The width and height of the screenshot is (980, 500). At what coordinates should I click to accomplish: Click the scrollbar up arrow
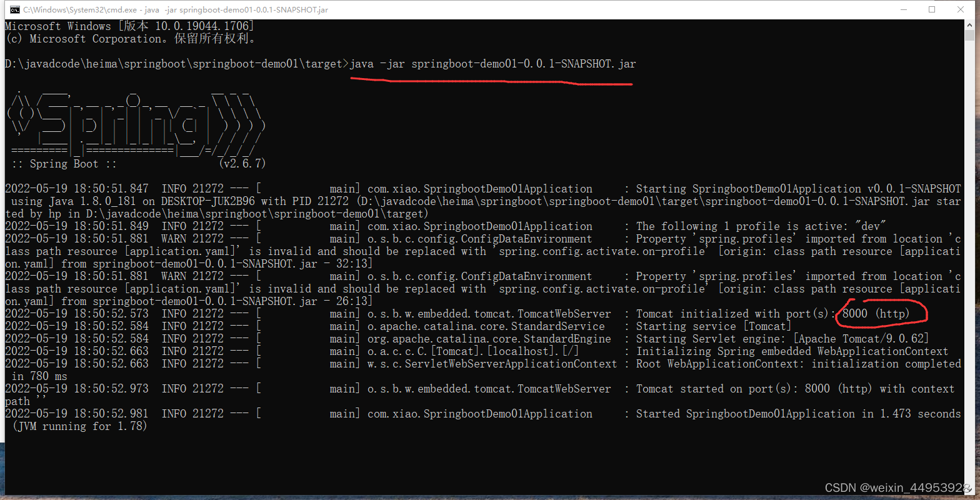tap(969, 26)
